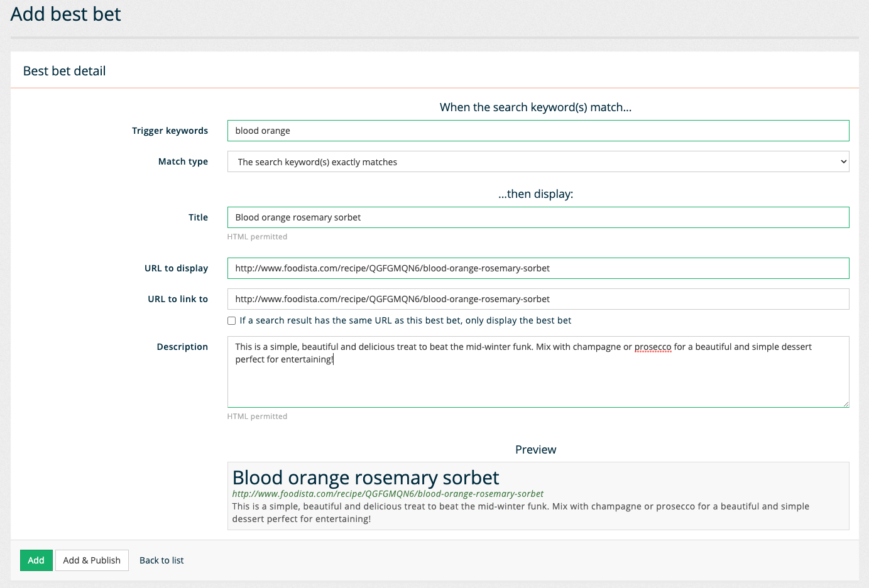Go back via Back to list link
Screen dimensions: 869x588
click(x=161, y=560)
